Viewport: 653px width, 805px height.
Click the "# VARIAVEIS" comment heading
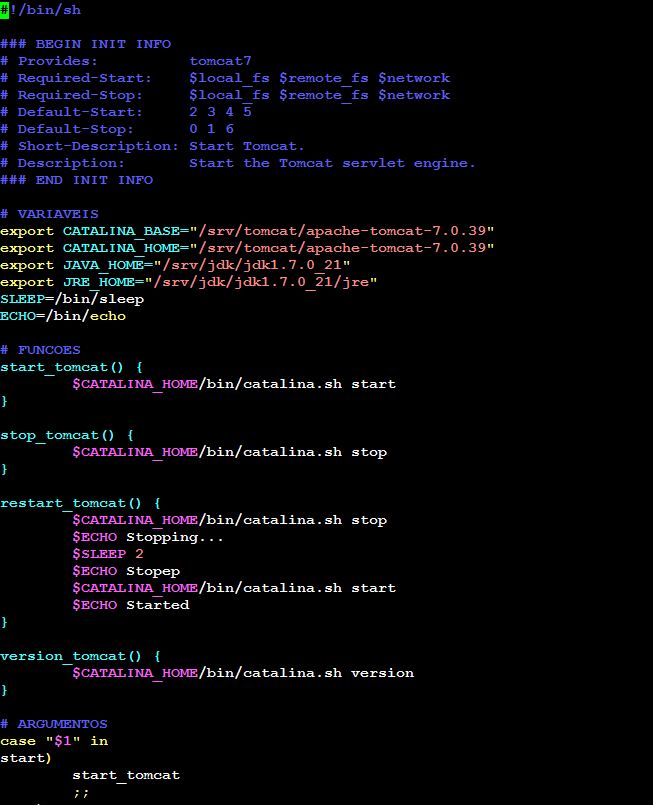[45, 214]
